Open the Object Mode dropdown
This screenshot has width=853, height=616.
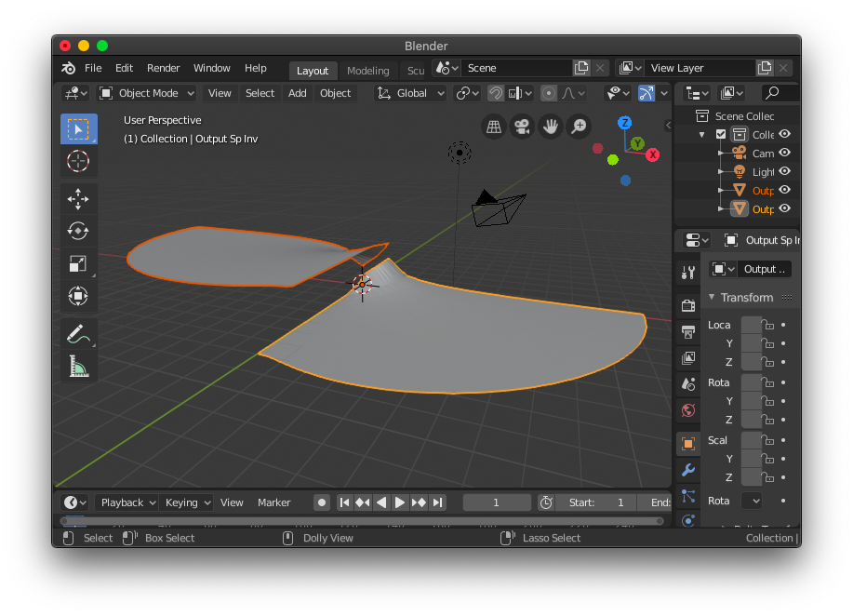(146, 93)
